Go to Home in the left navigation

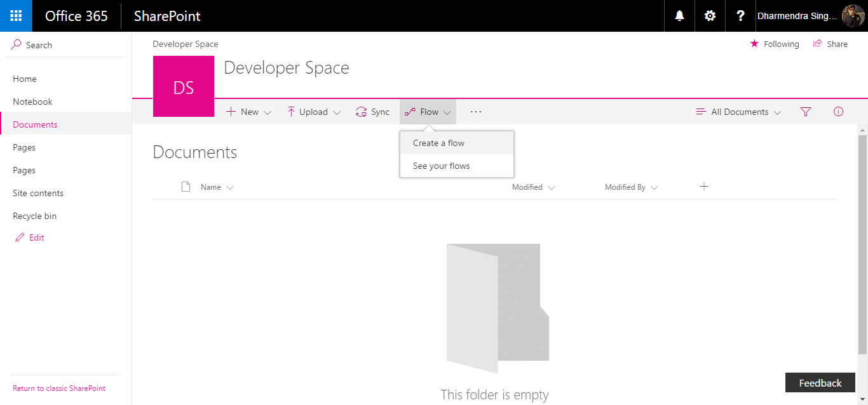click(25, 79)
